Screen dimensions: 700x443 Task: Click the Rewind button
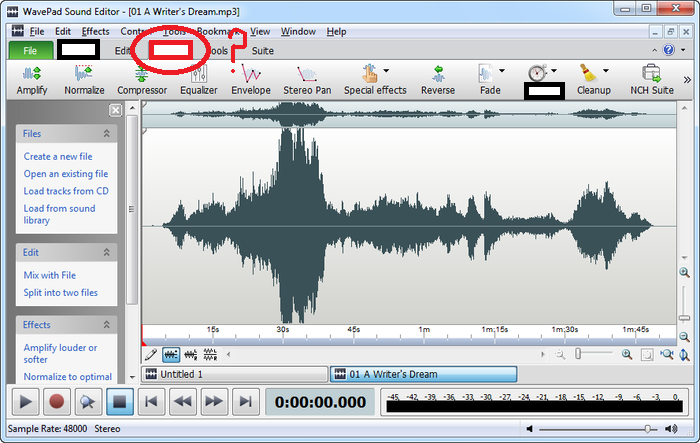[x=183, y=402]
